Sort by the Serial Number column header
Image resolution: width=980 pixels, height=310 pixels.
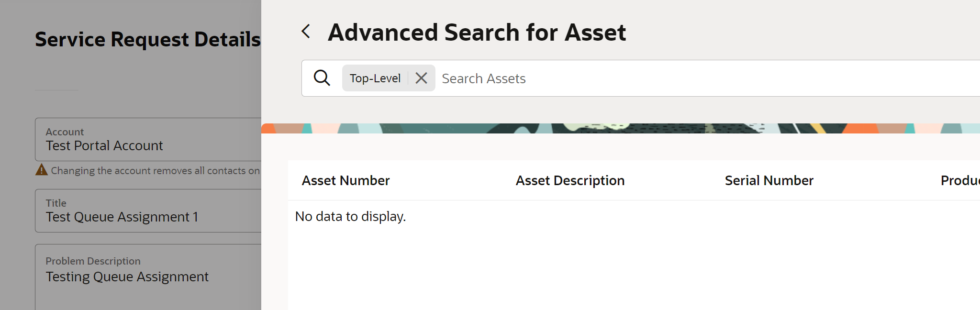768,180
